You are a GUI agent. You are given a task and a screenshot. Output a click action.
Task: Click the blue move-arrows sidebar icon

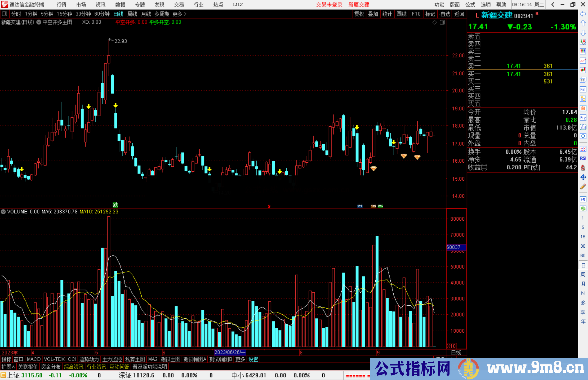pyautogui.click(x=583, y=177)
